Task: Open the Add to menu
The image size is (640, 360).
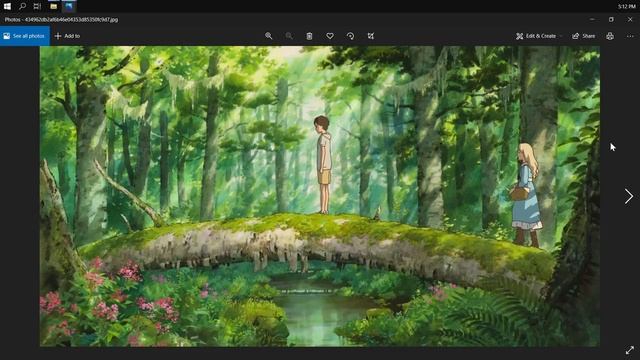Action: 67,36
